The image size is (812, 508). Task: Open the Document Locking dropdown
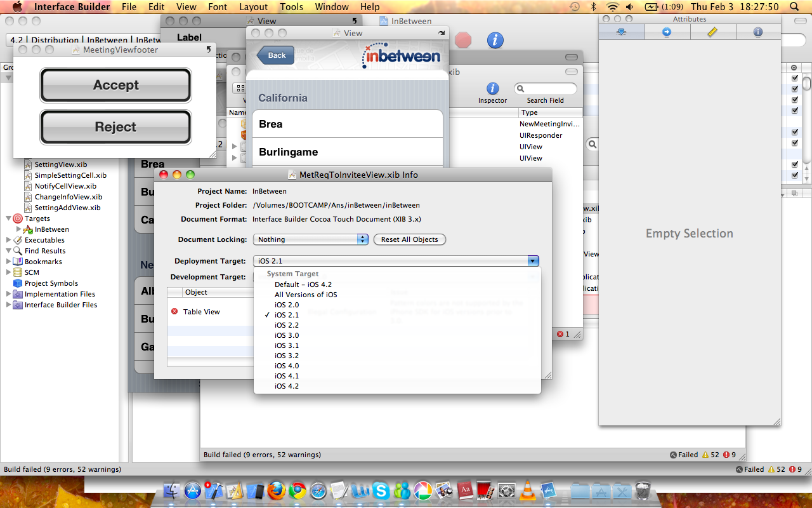point(311,239)
